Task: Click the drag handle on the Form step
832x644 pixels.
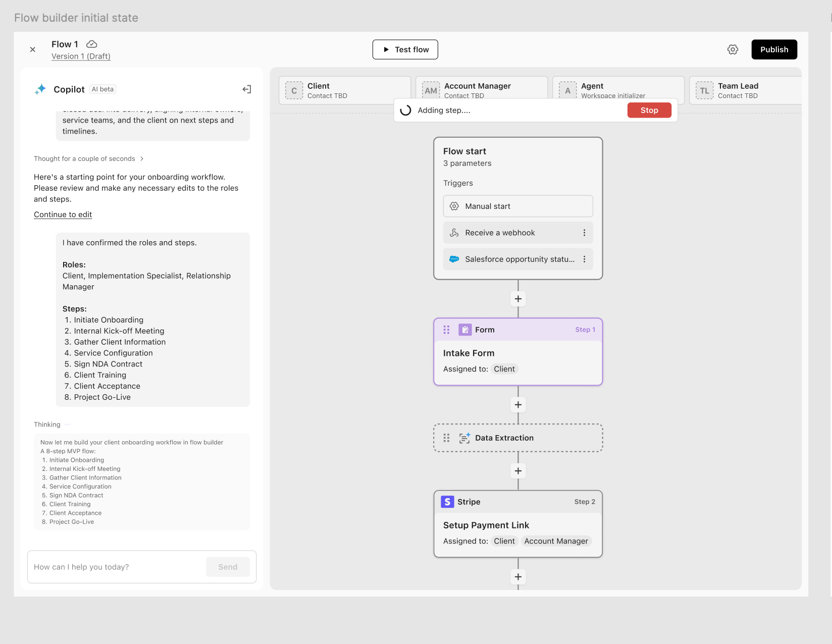Action: point(446,330)
